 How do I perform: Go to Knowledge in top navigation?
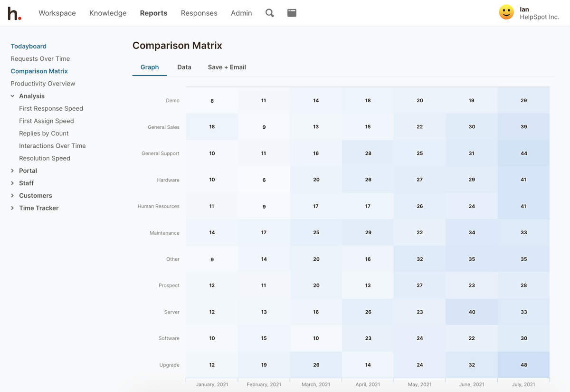108,13
